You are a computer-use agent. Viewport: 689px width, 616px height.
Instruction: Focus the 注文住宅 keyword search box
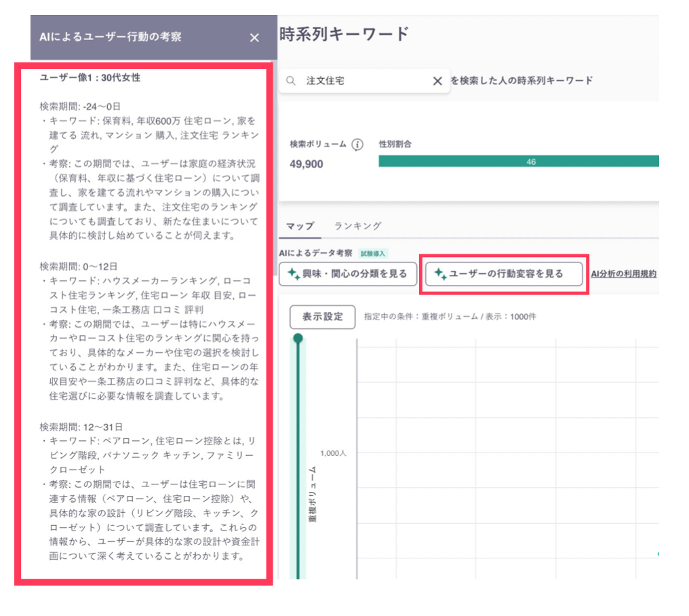[x=365, y=81]
